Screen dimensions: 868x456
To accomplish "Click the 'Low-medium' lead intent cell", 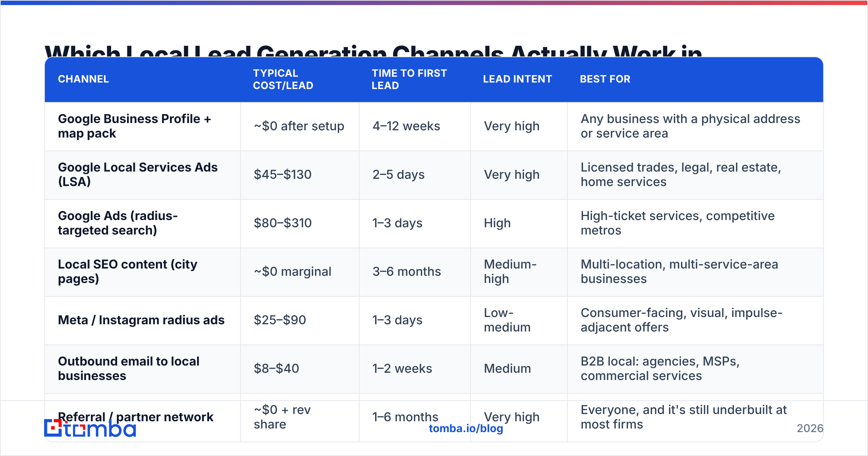I will tap(507, 320).
